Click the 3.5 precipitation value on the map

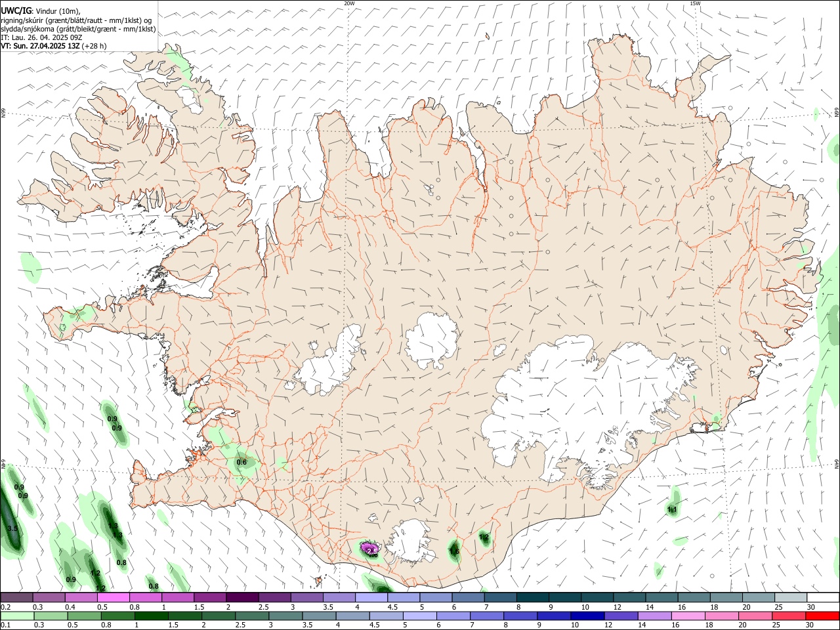coord(12,528)
